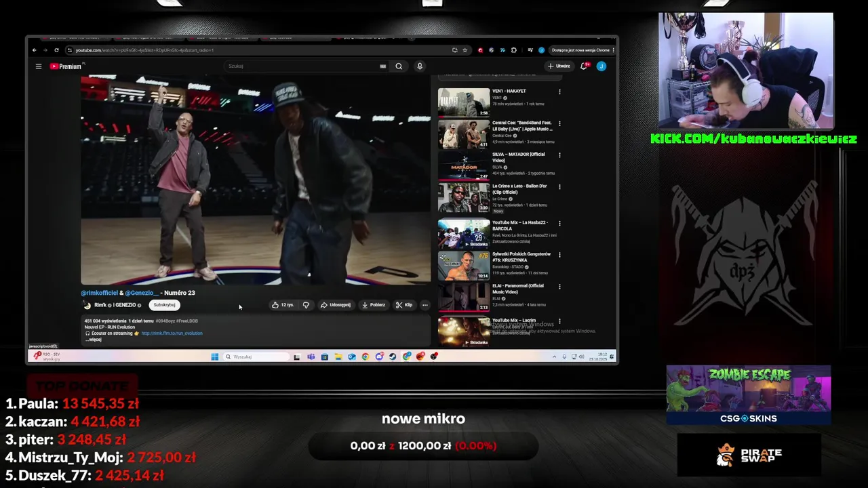Open Task View on the taskbar

coord(296,357)
